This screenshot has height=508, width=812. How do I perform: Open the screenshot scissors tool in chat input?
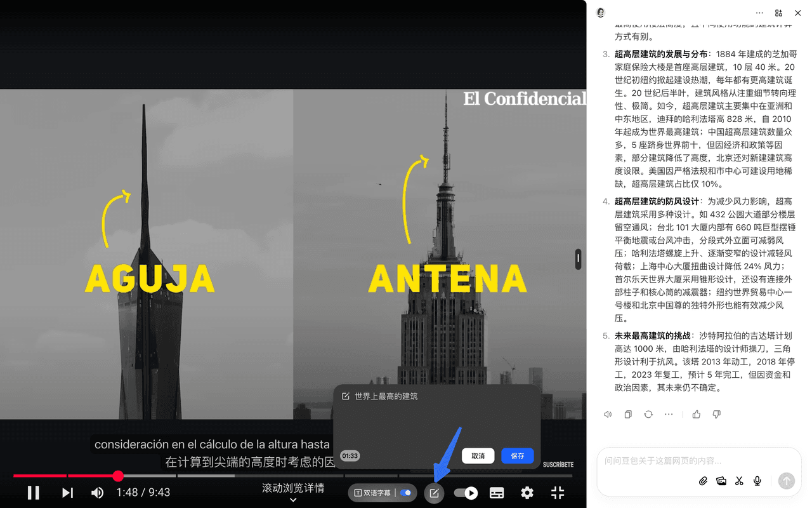point(739,481)
